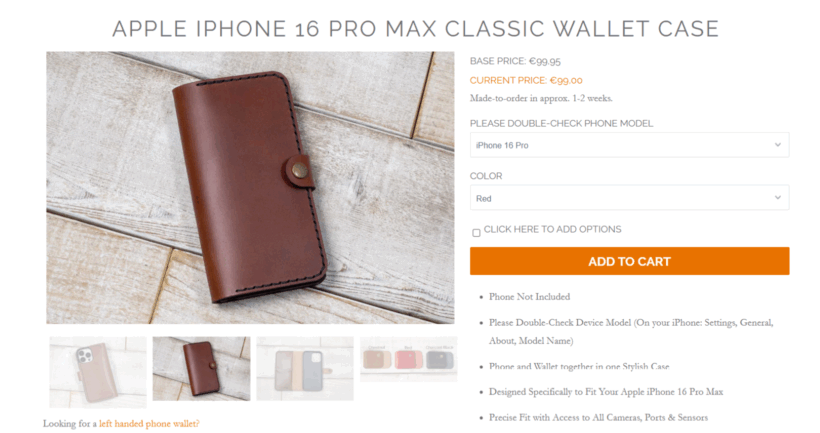The image size is (820, 433).
Task: Enlarge the main brown wallet case product photo
Action: (x=250, y=187)
